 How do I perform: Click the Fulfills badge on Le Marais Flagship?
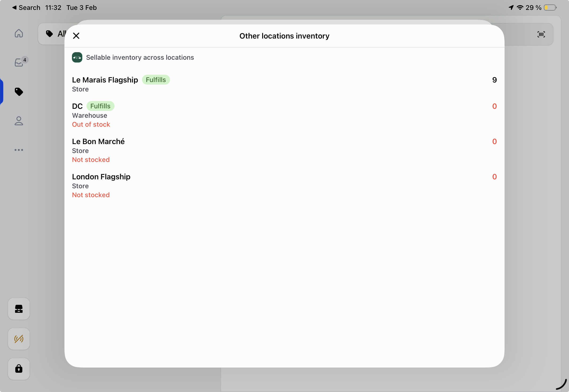pyautogui.click(x=156, y=80)
